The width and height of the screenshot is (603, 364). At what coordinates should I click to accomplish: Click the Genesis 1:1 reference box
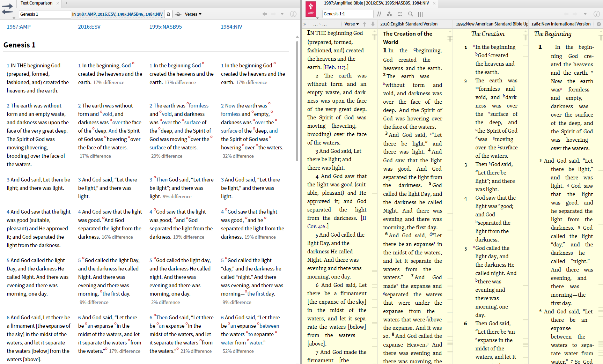point(348,14)
